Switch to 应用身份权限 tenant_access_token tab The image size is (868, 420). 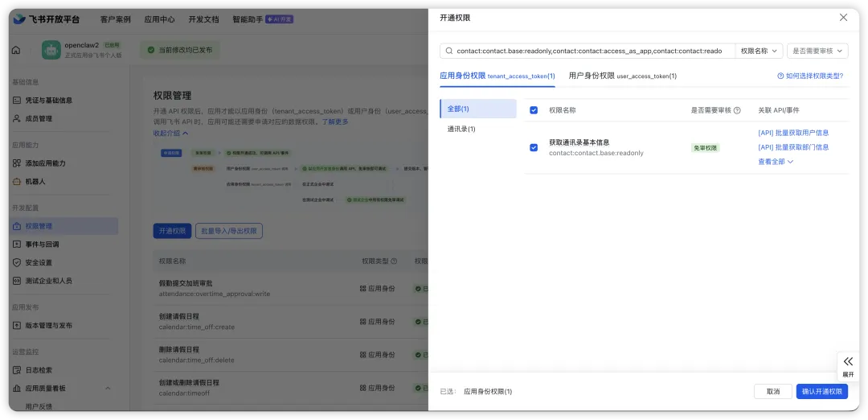click(497, 76)
